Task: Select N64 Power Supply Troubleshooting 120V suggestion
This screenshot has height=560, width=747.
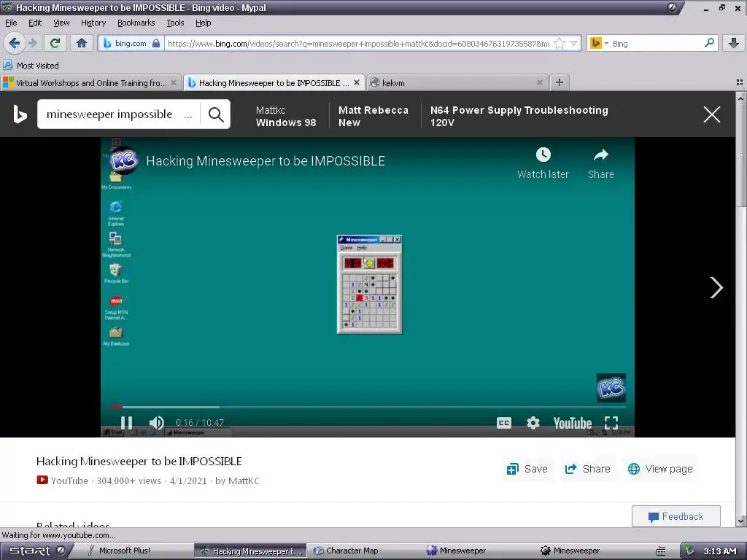Action: tap(519, 116)
